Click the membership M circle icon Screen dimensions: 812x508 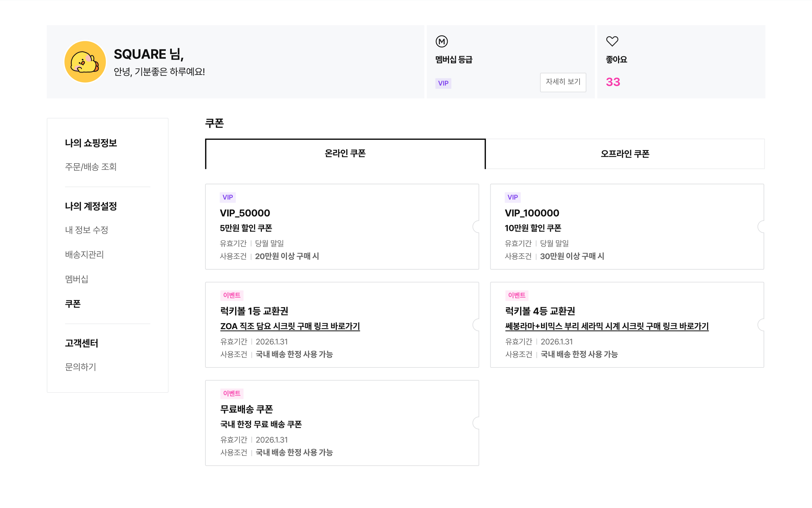click(442, 41)
